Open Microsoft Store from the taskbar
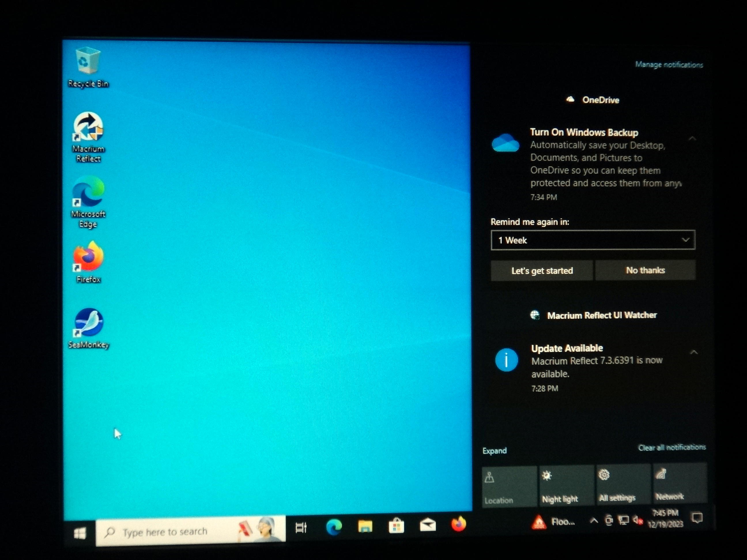 (x=397, y=525)
